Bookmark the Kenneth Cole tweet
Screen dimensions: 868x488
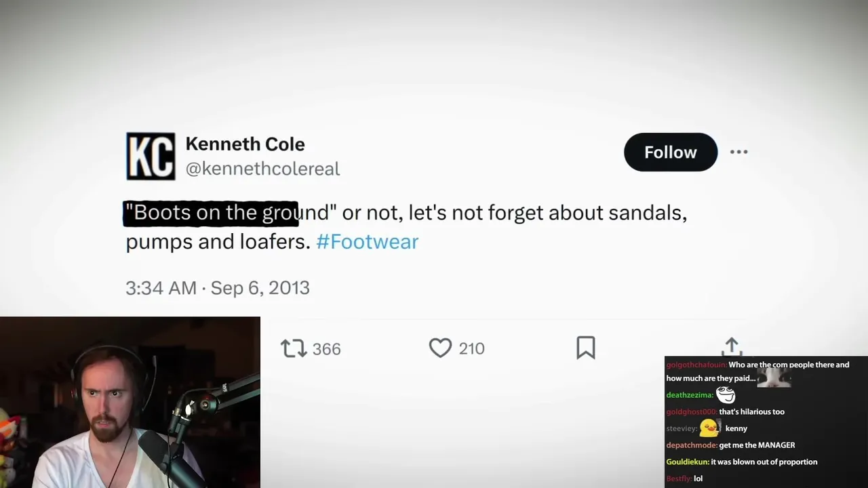(586, 348)
